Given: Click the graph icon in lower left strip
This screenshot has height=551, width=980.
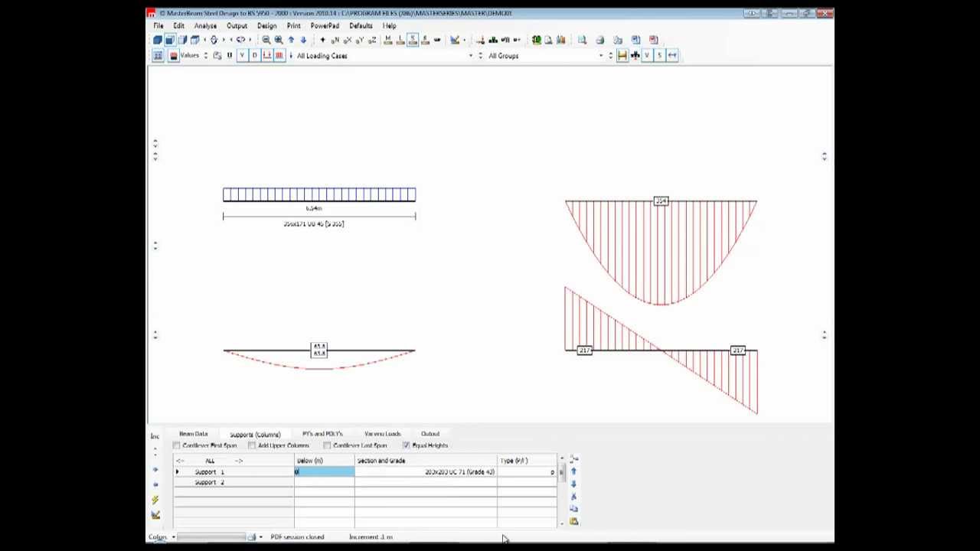Looking at the screenshot, I should point(155,515).
